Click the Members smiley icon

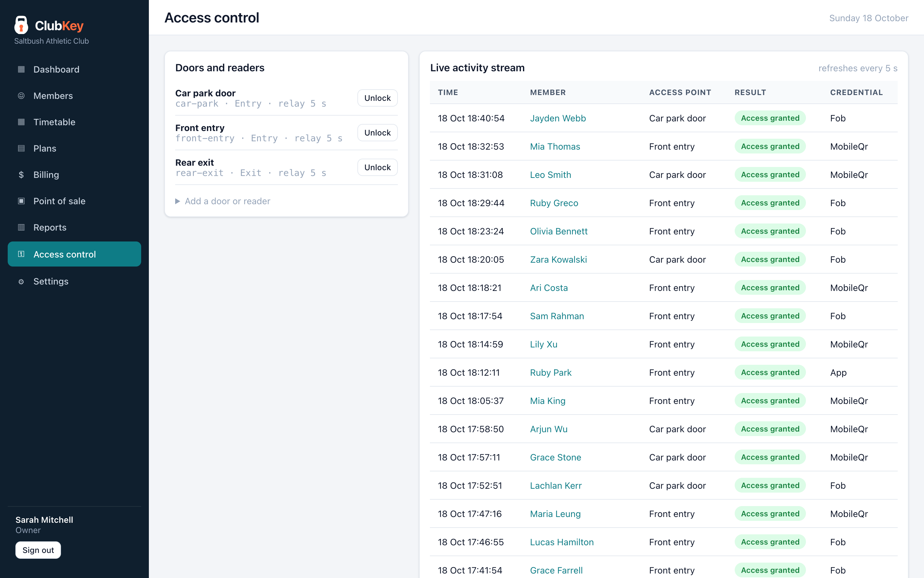(x=21, y=96)
